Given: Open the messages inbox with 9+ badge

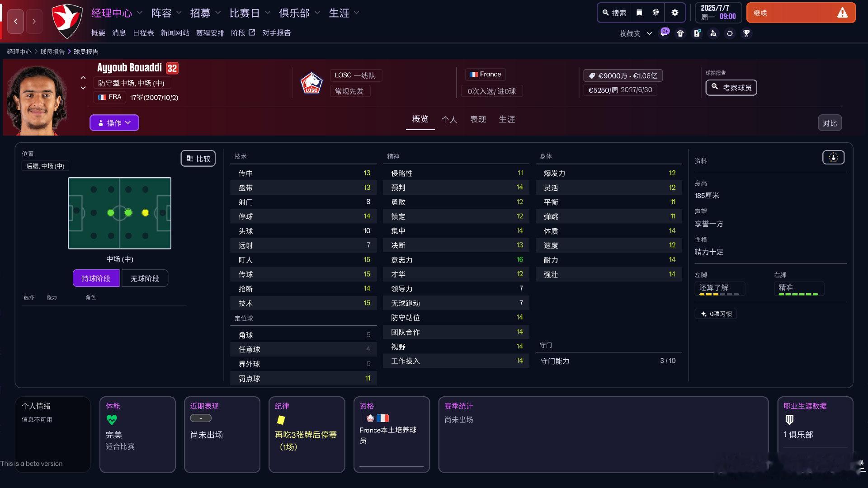Looking at the screenshot, I should [664, 33].
